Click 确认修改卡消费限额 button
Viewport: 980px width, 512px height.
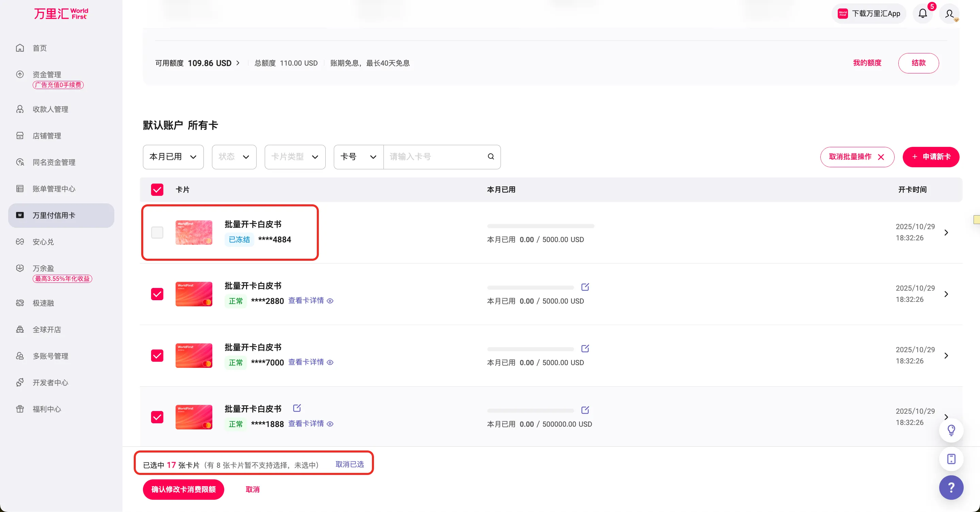tap(183, 489)
